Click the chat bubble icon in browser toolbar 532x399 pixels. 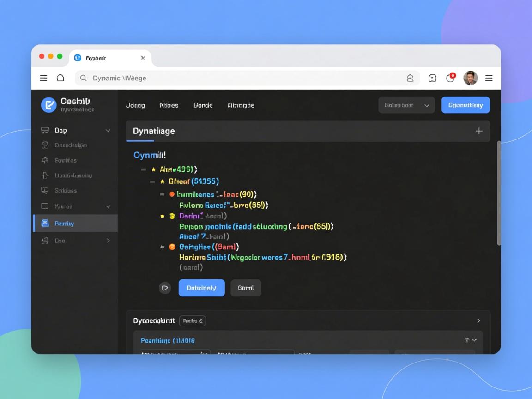pyautogui.click(x=432, y=78)
